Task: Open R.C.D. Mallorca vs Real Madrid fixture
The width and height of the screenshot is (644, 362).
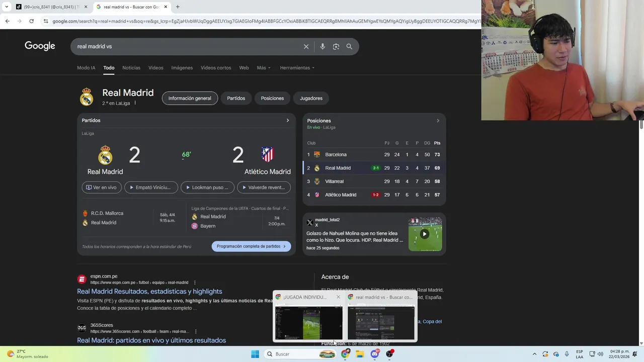Action: coord(132,218)
